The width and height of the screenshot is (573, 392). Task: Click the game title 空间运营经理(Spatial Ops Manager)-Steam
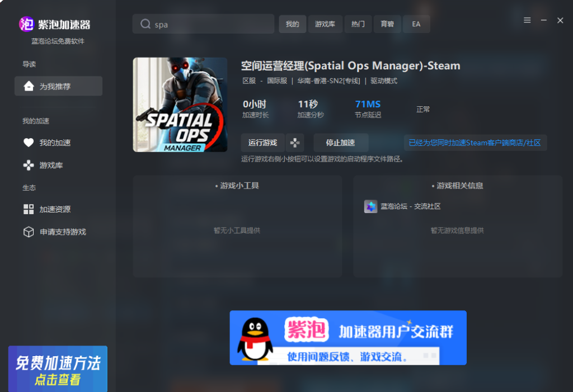coord(350,65)
